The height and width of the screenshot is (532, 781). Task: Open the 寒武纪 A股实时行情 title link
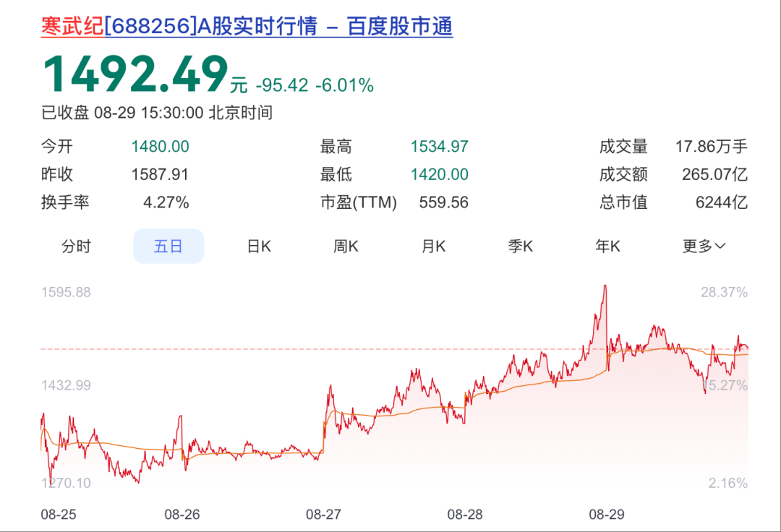click(247, 26)
